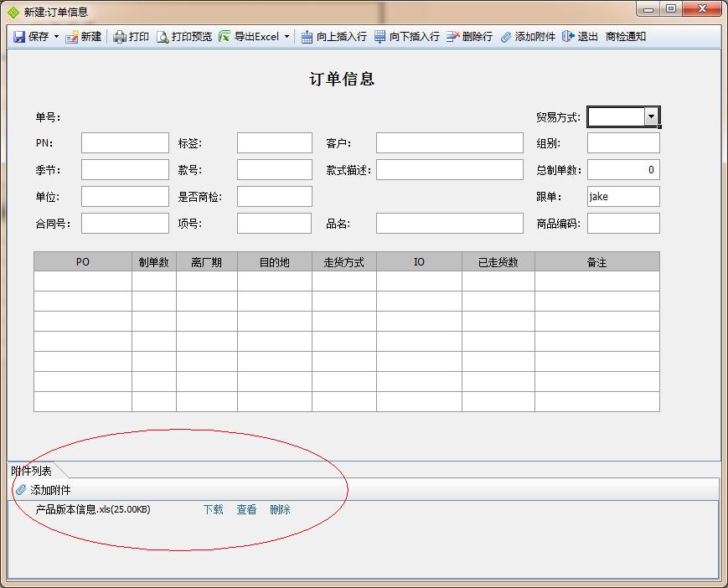Click 添加附件 button in attachment panel
This screenshot has height=588, width=728.
coord(44,490)
